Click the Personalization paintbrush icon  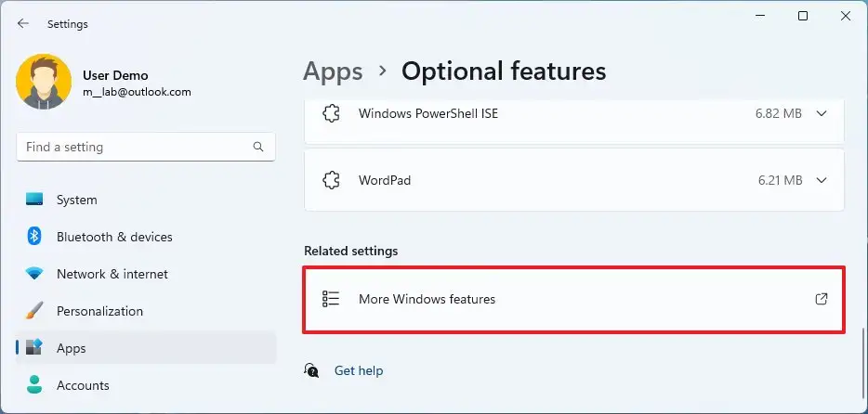[x=34, y=311]
